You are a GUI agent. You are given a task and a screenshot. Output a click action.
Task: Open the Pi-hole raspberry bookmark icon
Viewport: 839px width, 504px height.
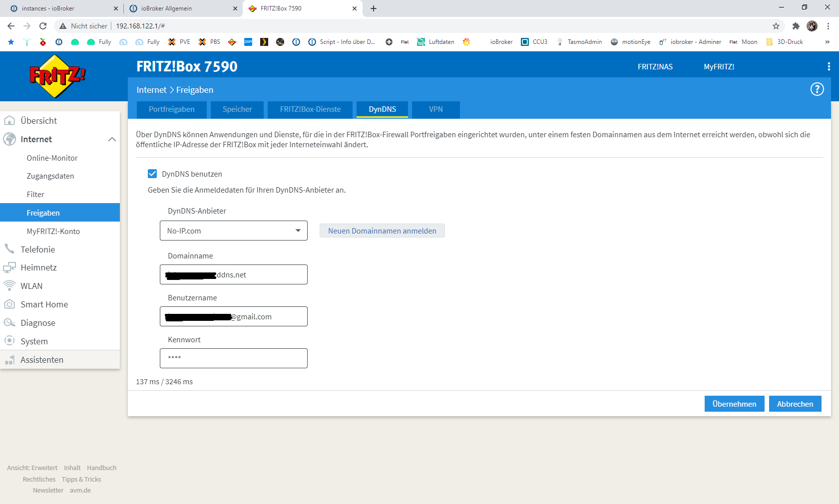43,42
